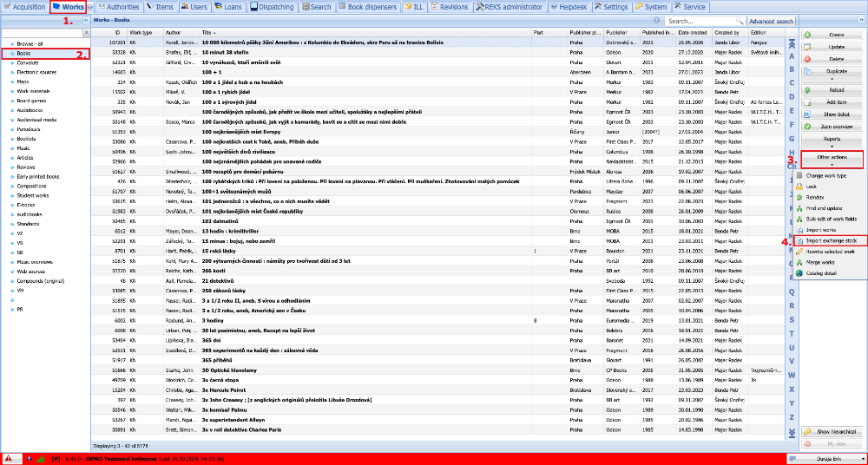Jump to first page with top arrow icon
The height and width of the screenshot is (465, 868).
pos(792,43)
